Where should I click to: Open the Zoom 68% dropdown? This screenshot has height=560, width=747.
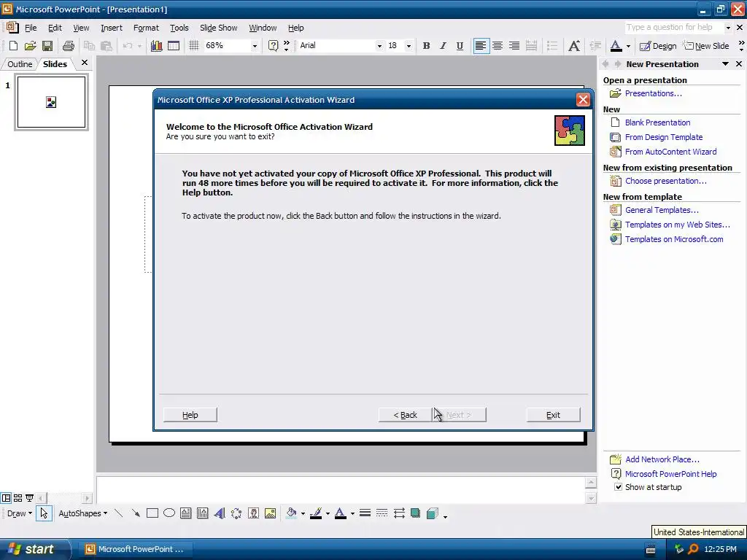point(255,46)
